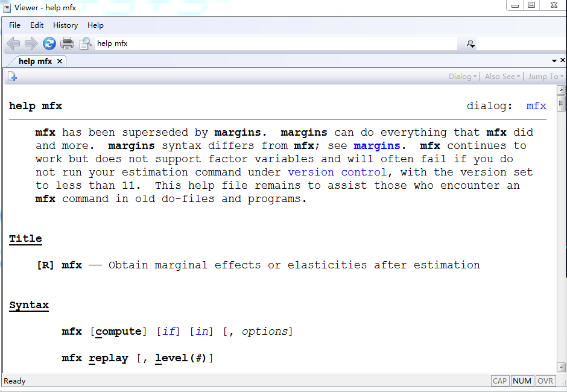The height and width of the screenshot is (392, 567).
Task: Open the Help menu
Action: [95, 25]
